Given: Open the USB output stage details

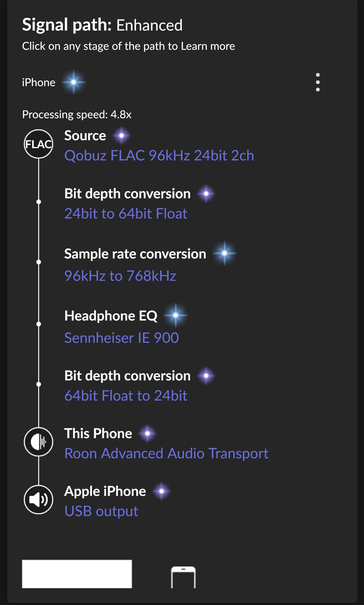Looking at the screenshot, I should tap(101, 512).
